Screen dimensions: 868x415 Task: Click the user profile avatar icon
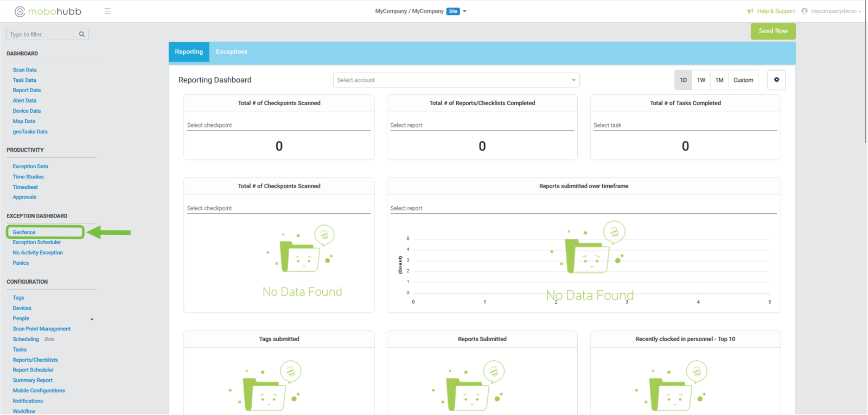(x=805, y=11)
